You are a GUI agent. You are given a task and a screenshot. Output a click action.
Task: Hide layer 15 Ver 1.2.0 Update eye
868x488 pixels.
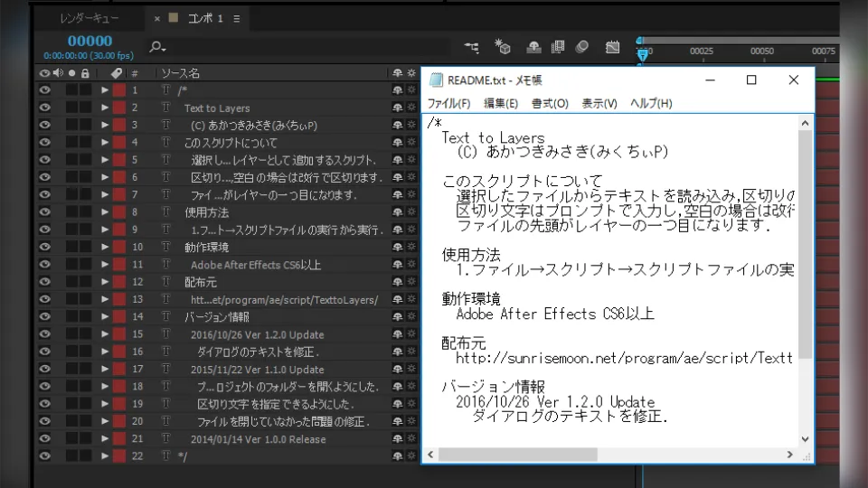click(45, 334)
